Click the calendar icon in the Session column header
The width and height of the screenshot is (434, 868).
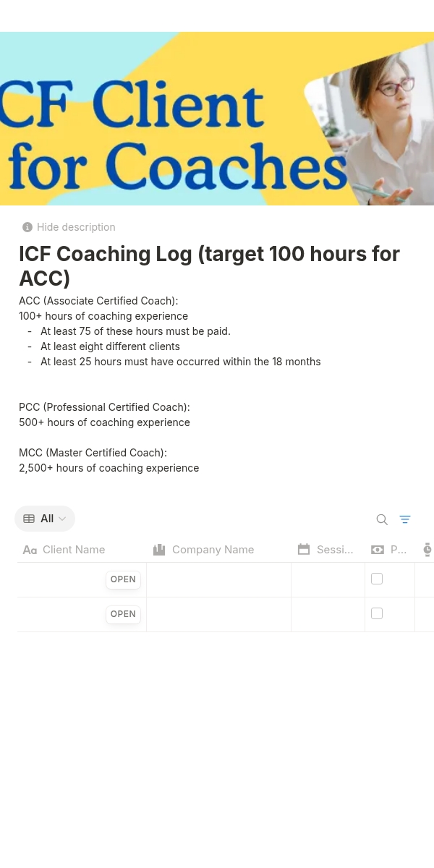(x=304, y=550)
